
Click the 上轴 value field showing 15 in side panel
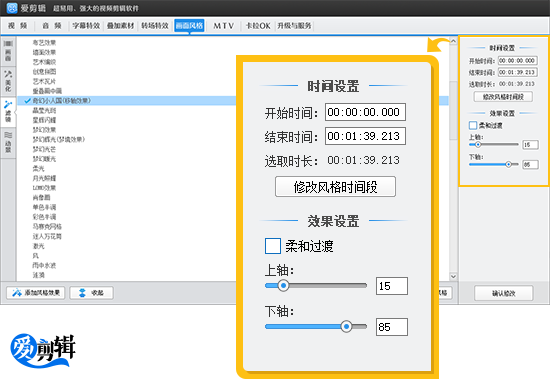[530, 145]
